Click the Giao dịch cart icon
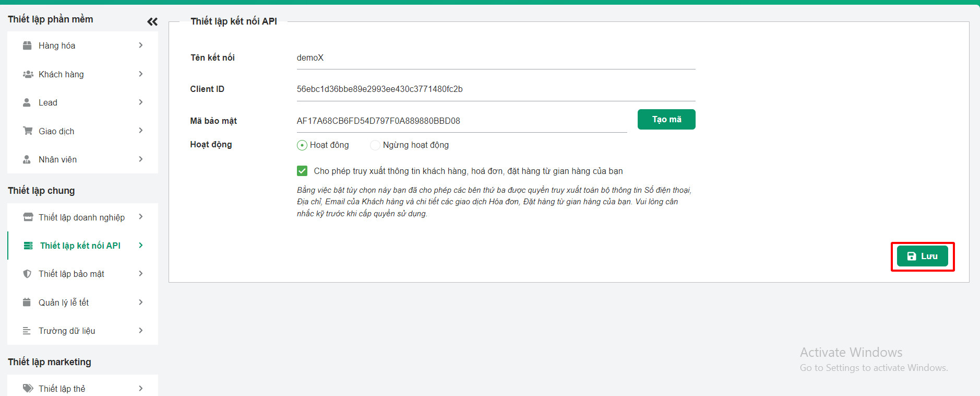Viewport: 980px width, 396px height. [x=28, y=131]
